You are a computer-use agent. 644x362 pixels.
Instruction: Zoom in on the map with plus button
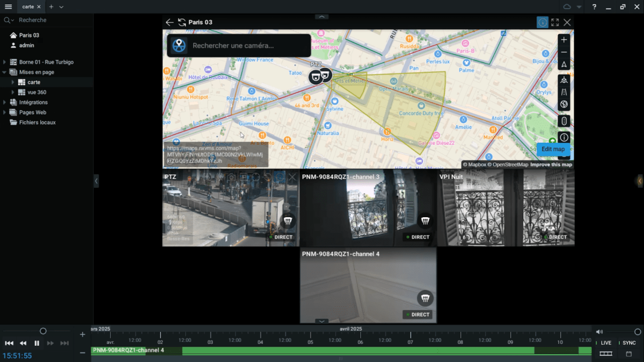coord(563,40)
